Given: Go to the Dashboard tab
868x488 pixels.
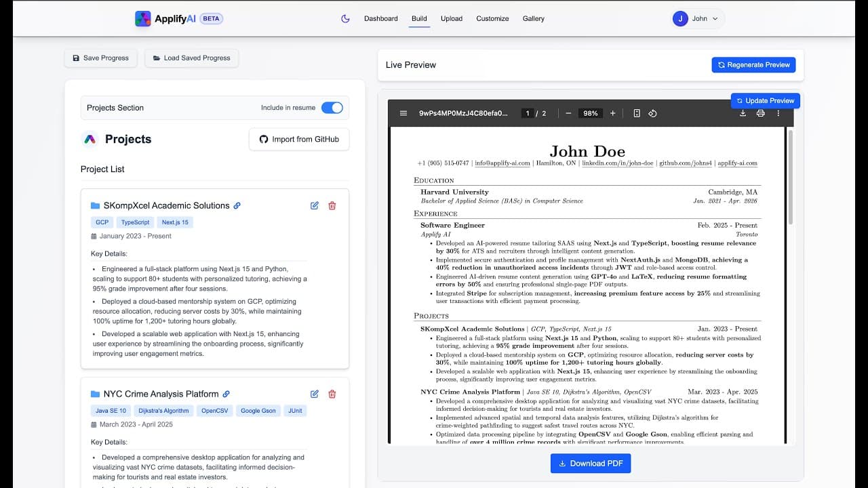Looking at the screenshot, I should coord(380,19).
